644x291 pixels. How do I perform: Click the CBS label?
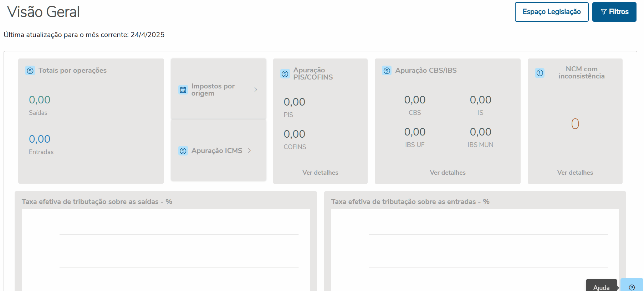pyautogui.click(x=415, y=113)
